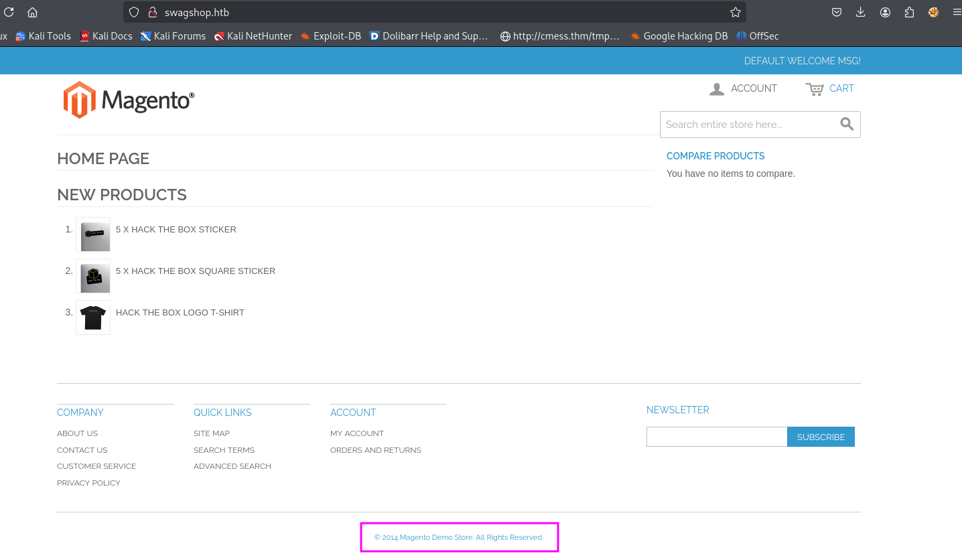Bookmark this page with the star icon
This screenshot has width=962, height=560.
(735, 12)
